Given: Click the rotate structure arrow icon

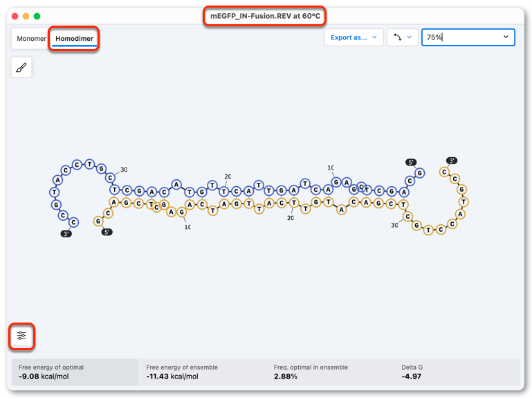Looking at the screenshot, I should point(398,37).
